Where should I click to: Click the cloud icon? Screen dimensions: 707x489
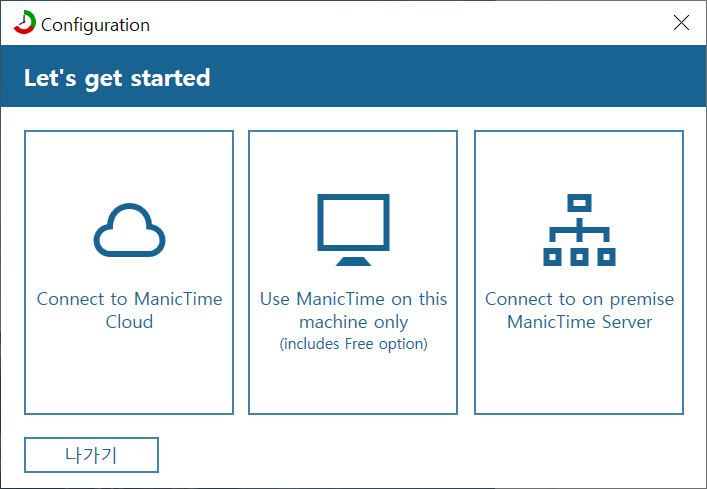129,230
